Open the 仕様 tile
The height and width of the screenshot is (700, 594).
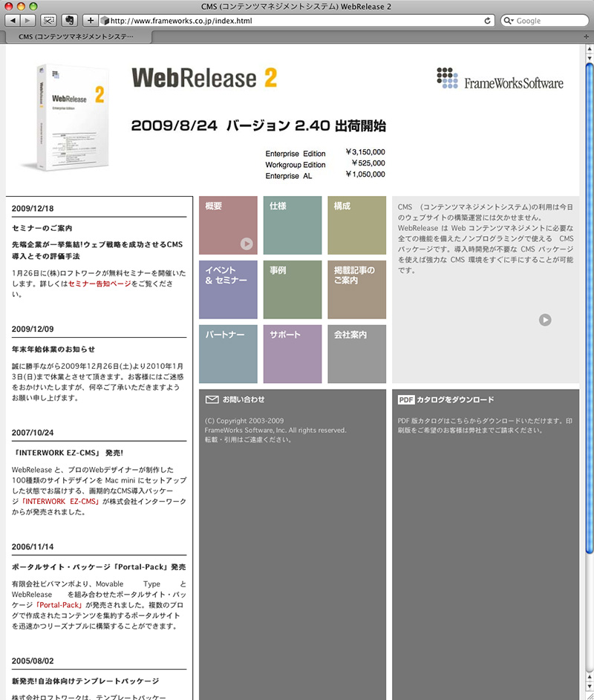pyautogui.click(x=293, y=226)
